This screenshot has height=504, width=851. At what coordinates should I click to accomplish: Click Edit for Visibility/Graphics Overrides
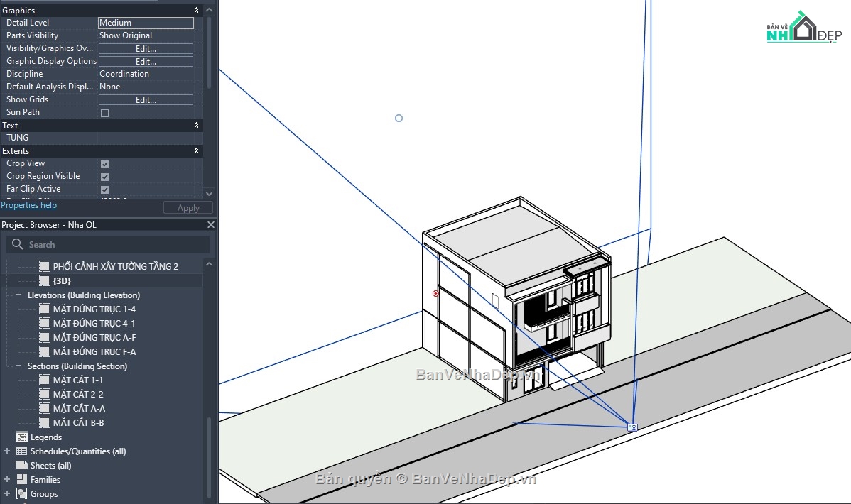[x=146, y=48]
